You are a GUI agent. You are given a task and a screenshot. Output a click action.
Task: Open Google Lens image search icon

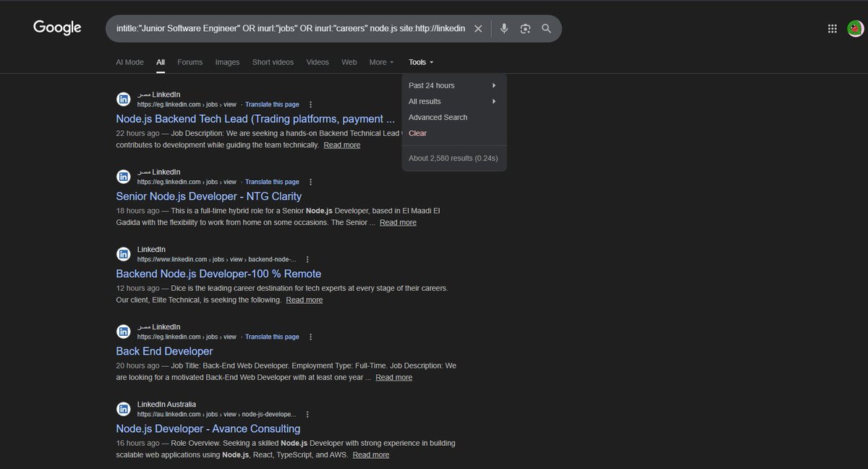pos(525,29)
